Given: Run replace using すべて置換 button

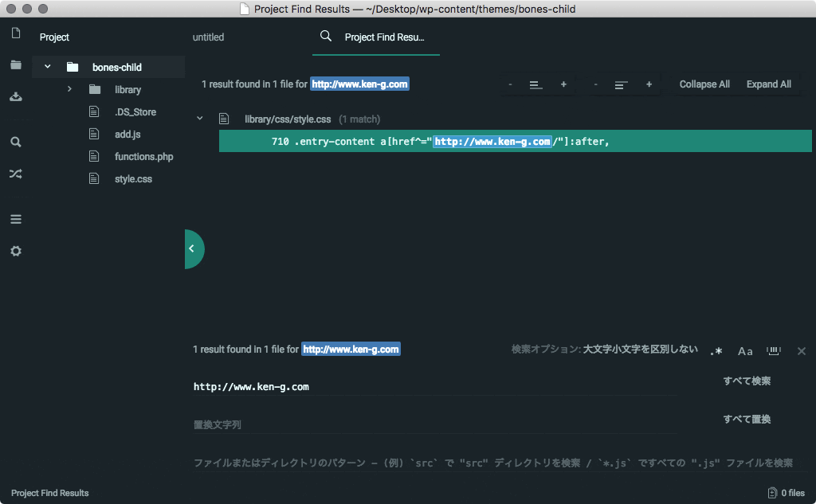Looking at the screenshot, I should point(746,419).
